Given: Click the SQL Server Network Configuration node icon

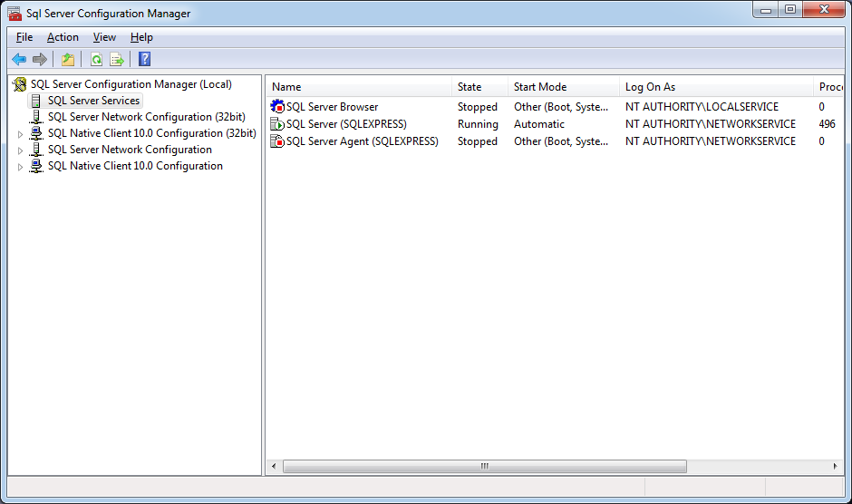Looking at the screenshot, I should [x=36, y=150].
